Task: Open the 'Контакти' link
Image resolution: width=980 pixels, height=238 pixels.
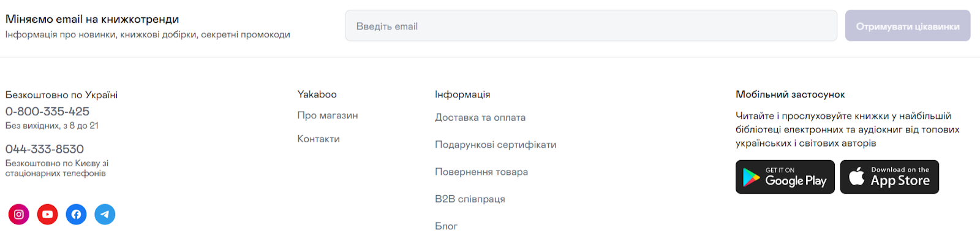Action: point(318,139)
